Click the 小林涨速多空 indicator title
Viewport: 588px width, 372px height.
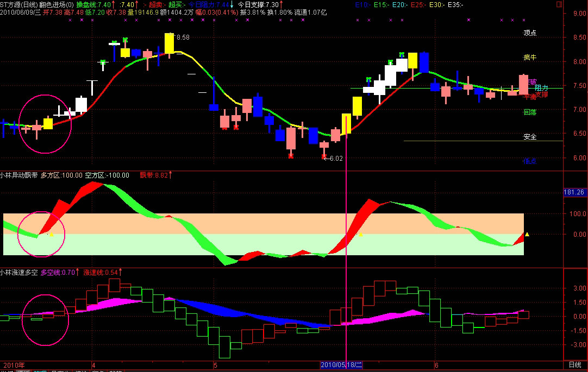pyautogui.click(x=18, y=272)
